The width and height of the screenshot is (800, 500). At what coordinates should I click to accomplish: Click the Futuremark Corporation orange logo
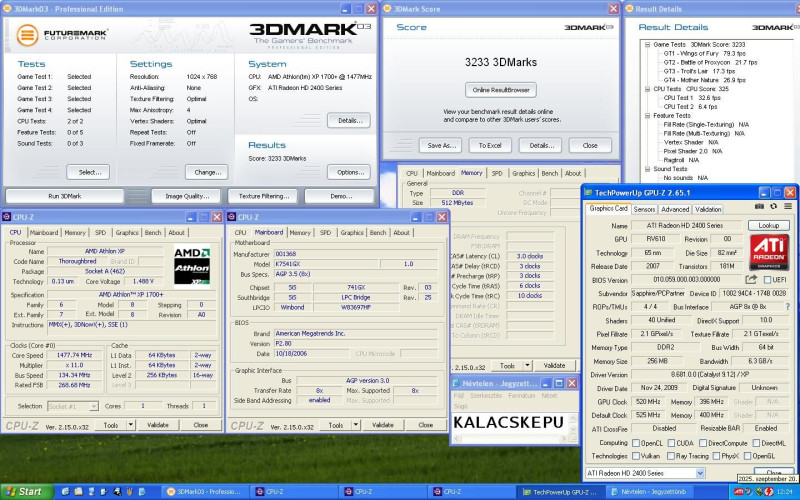(x=27, y=35)
